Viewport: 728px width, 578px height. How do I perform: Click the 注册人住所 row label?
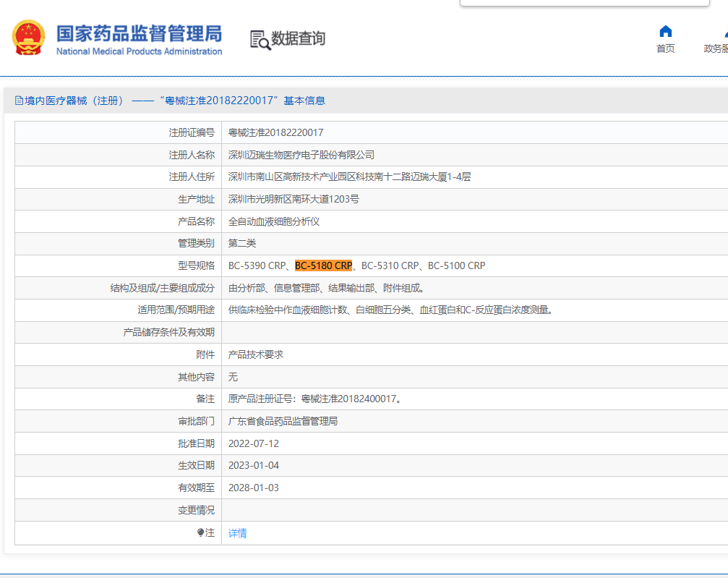(192, 177)
